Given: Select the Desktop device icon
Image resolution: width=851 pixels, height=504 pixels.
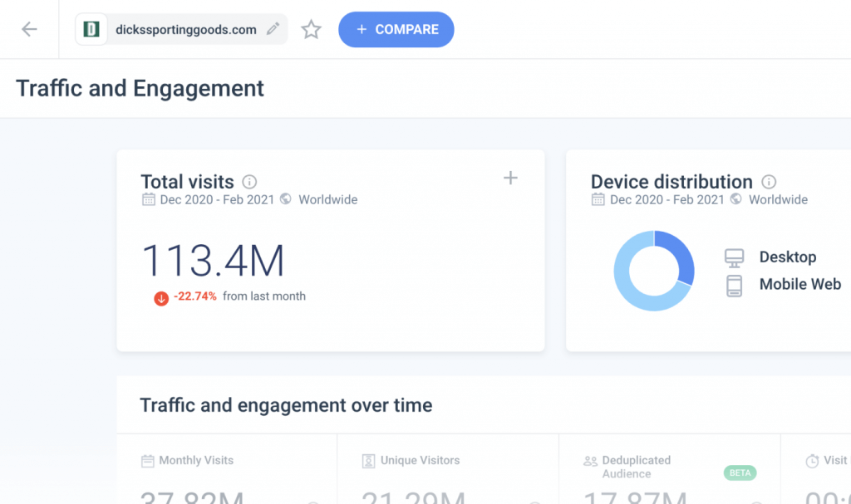Looking at the screenshot, I should [735, 257].
